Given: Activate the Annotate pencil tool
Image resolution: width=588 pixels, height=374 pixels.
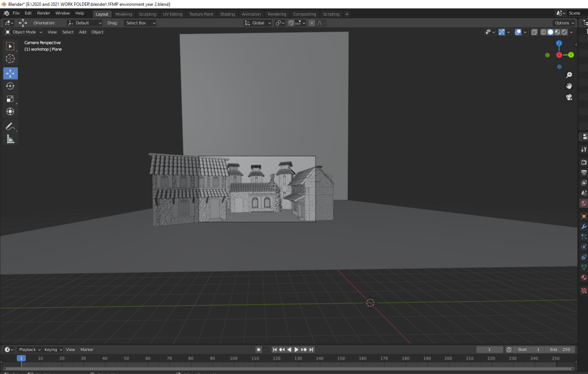Looking at the screenshot, I should point(10,126).
